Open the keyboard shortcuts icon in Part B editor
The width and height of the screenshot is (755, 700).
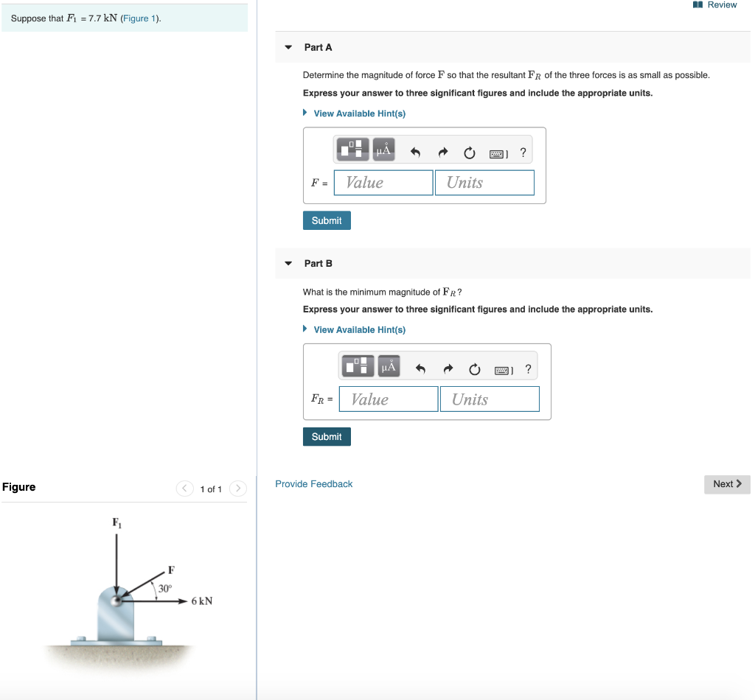point(500,368)
